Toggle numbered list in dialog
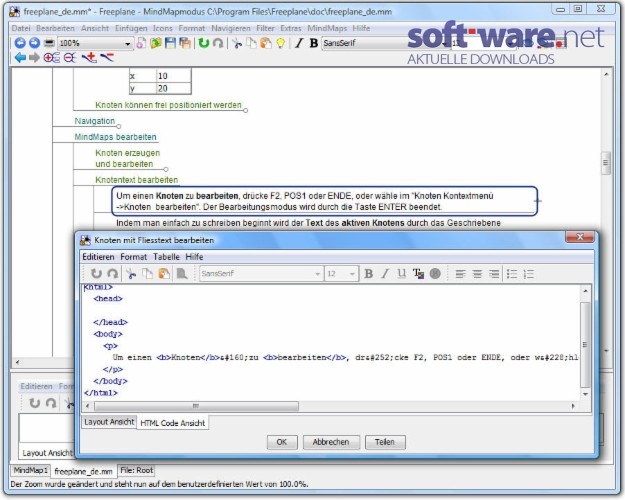 [x=529, y=274]
